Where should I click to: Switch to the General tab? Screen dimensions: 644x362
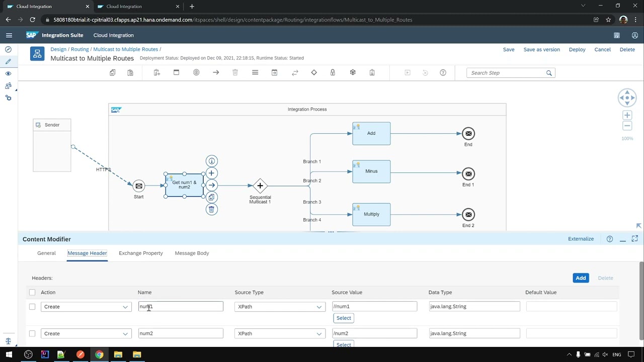[x=46, y=253]
